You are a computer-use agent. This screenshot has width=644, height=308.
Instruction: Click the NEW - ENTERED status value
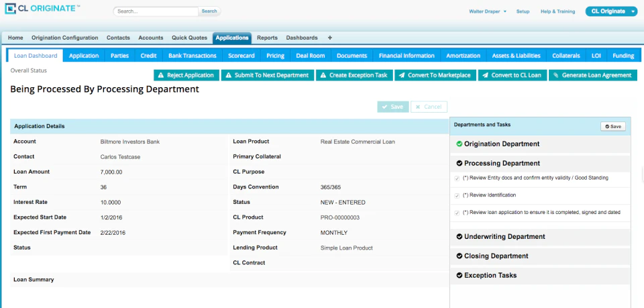[x=343, y=203]
